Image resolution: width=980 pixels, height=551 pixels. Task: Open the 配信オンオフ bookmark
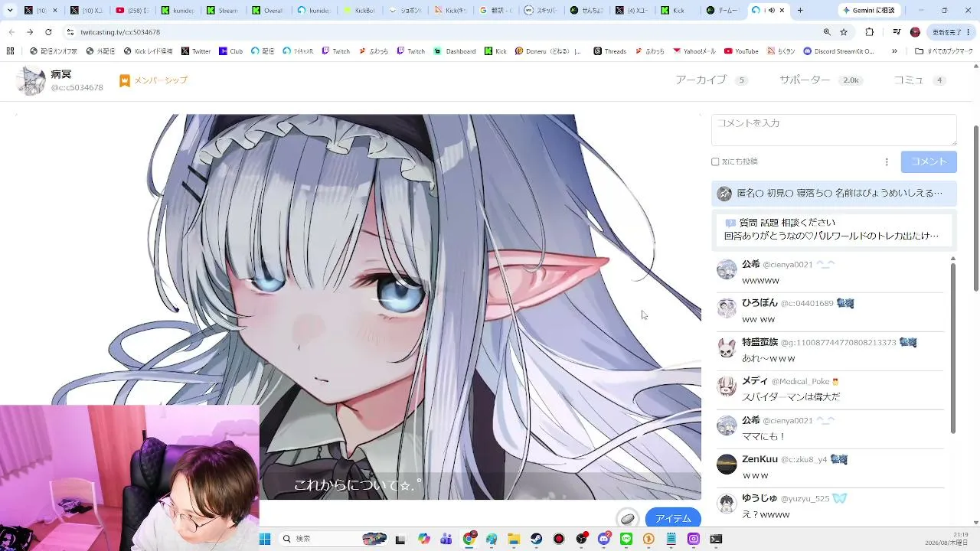click(x=54, y=51)
